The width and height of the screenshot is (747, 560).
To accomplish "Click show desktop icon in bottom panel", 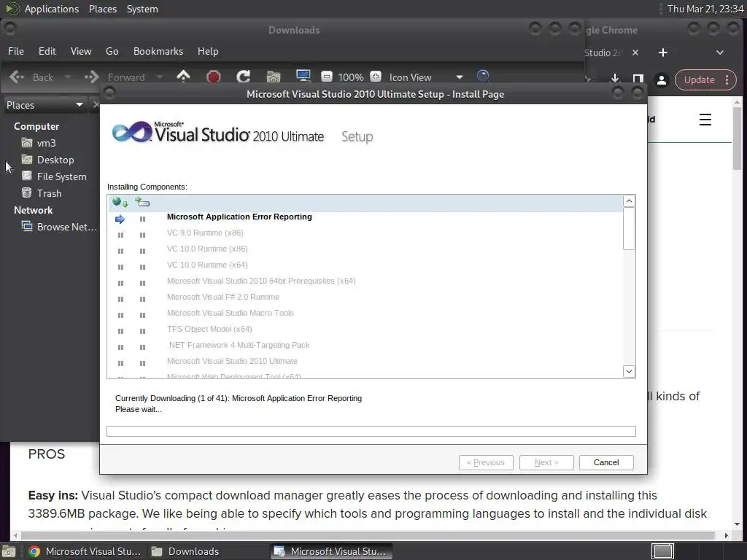I will click(9, 551).
